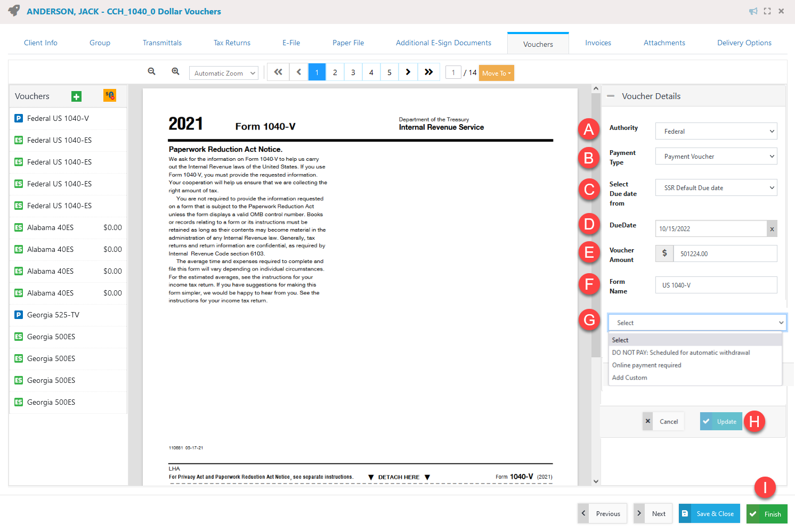The image size is (795, 532).
Task: Switch to the Invoices tab
Action: pos(598,43)
